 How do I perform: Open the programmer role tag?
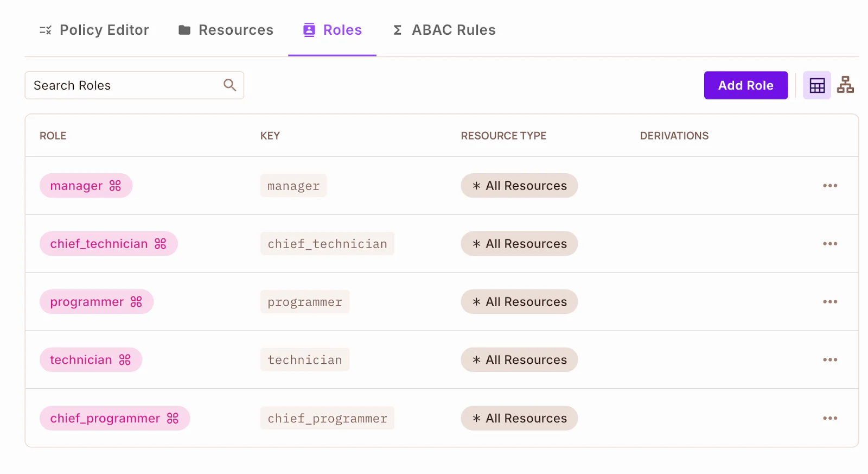[97, 302]
